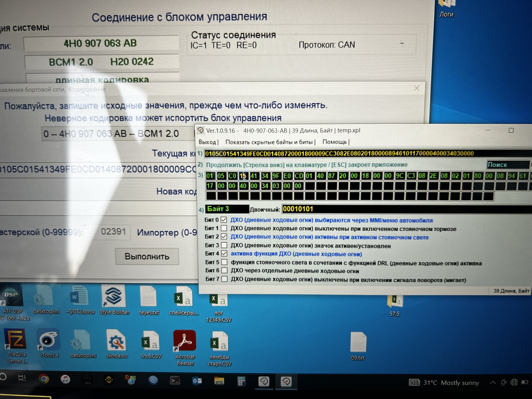Screen dimensions: 532x399
Task: Uncheck Бит 0 DRL via MMI checkbox
Action: (x=224, y=220)
